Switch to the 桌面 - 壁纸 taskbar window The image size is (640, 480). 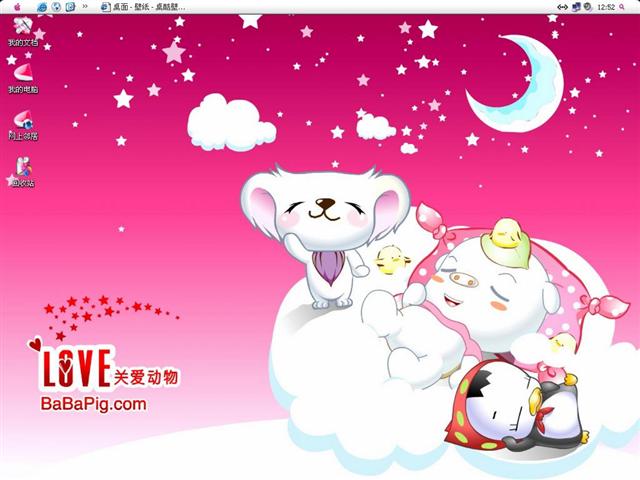pyautogui.click(x=143, y=7)
